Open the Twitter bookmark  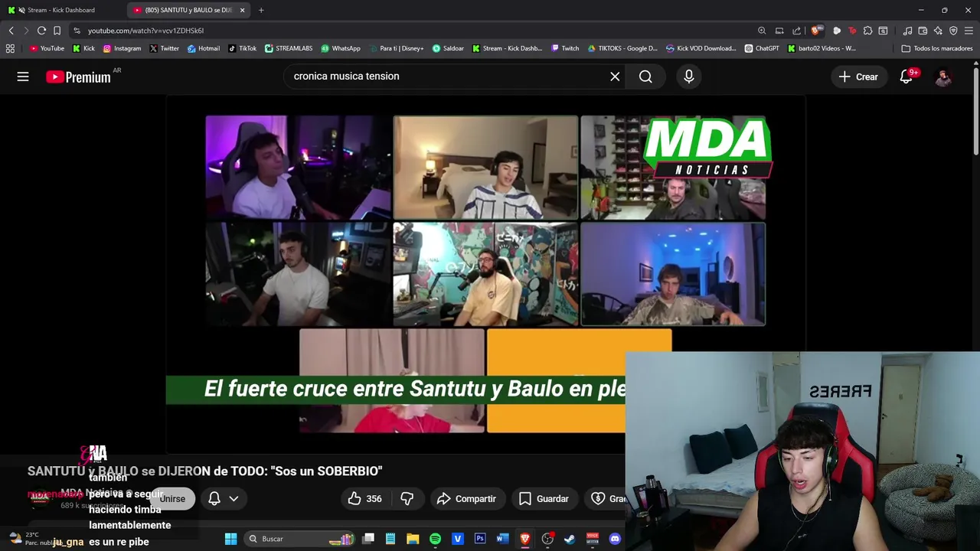(x=165, y=48)
